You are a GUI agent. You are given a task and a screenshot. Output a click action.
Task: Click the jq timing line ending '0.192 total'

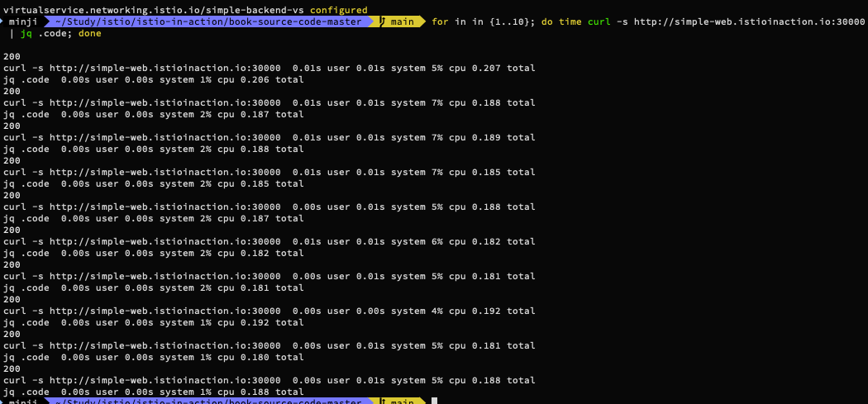153,323
